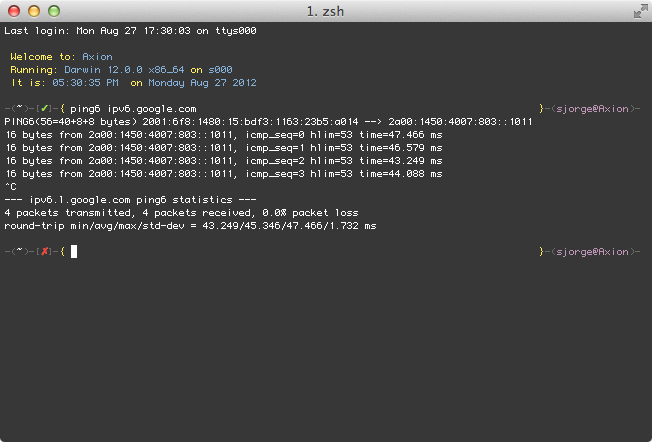The image size is (652, 442).
Task: Click the '^C' interrupt line
Action: pos(11,186)
